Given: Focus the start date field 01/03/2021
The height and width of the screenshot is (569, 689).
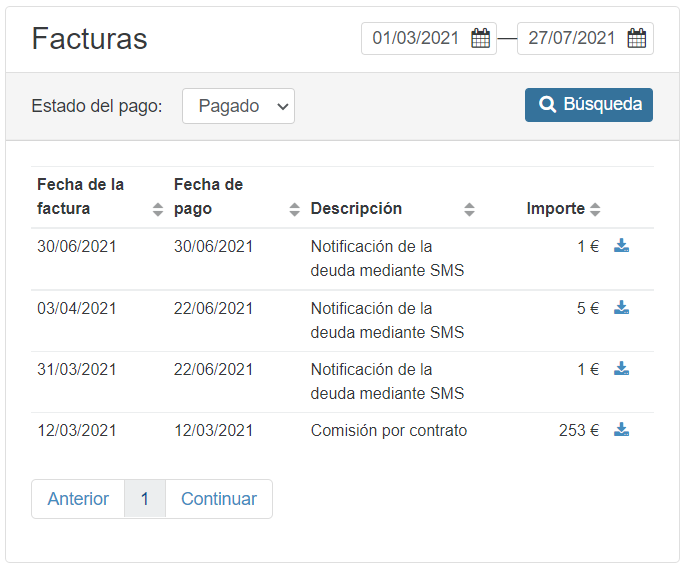Looking at the screenshot, I should 429,38.
